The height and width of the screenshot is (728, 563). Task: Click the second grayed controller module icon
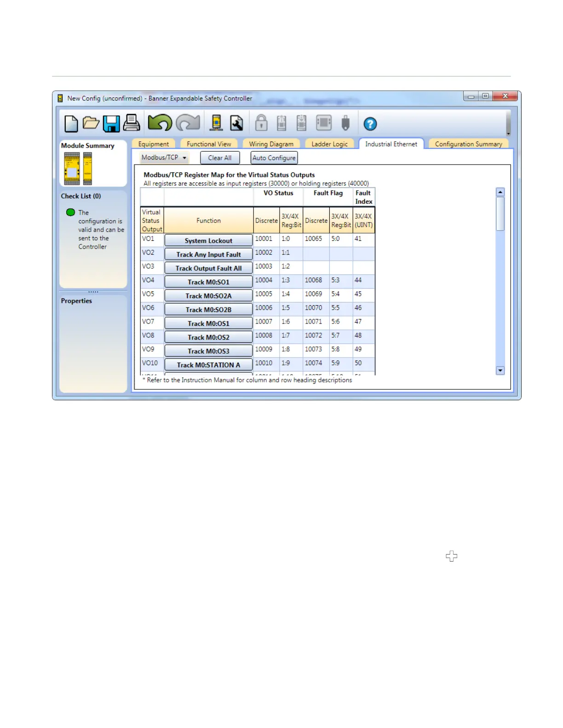point(301,123)
